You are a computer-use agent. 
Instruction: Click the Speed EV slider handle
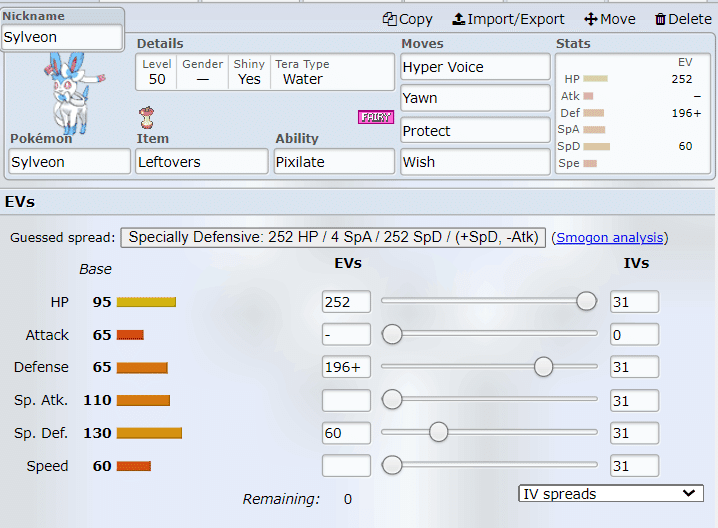(x=392, y=465)
